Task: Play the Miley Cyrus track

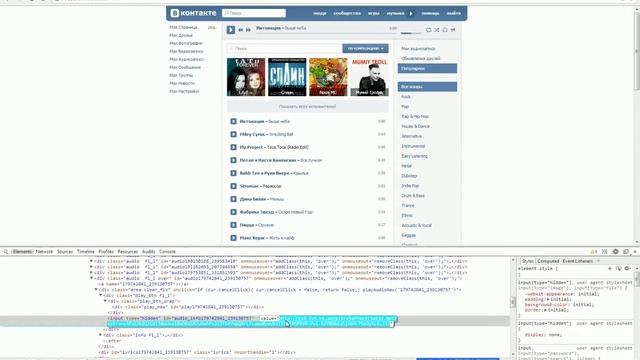Action: [x=233, y=134]
